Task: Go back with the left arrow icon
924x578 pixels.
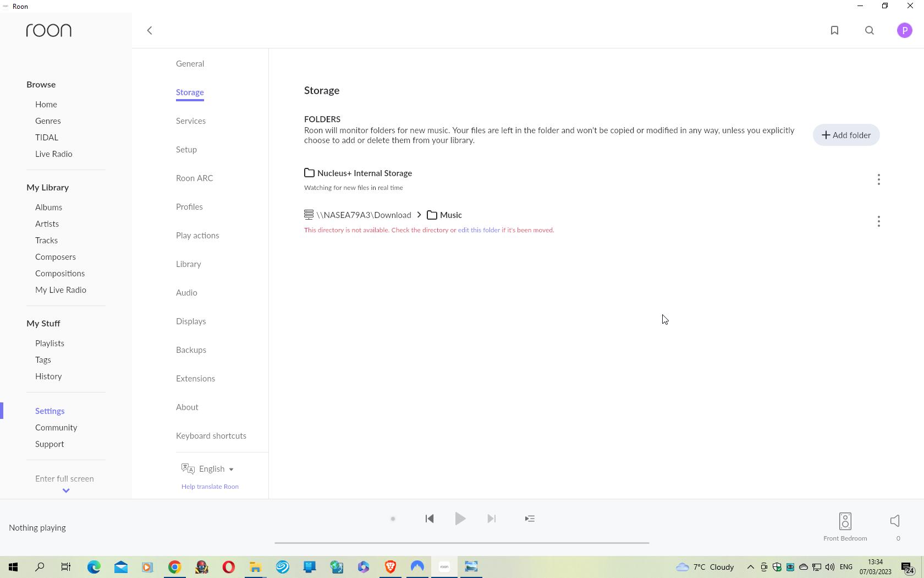Action: point(149,31)
